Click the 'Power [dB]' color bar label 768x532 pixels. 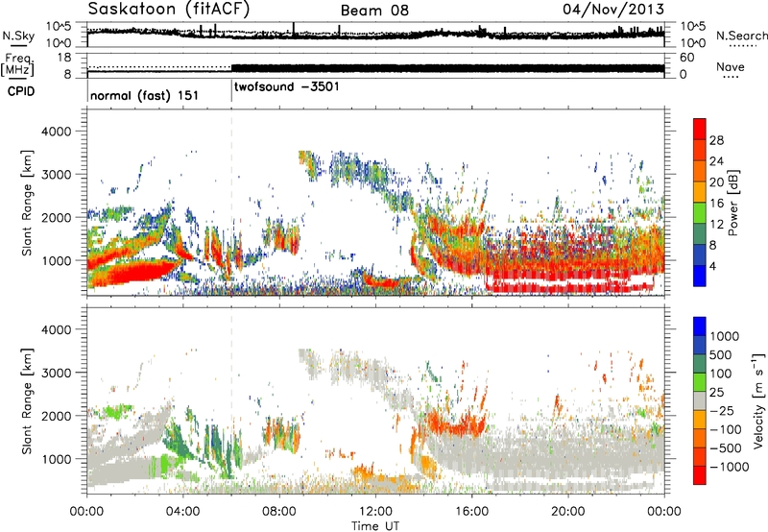[732, 203]
